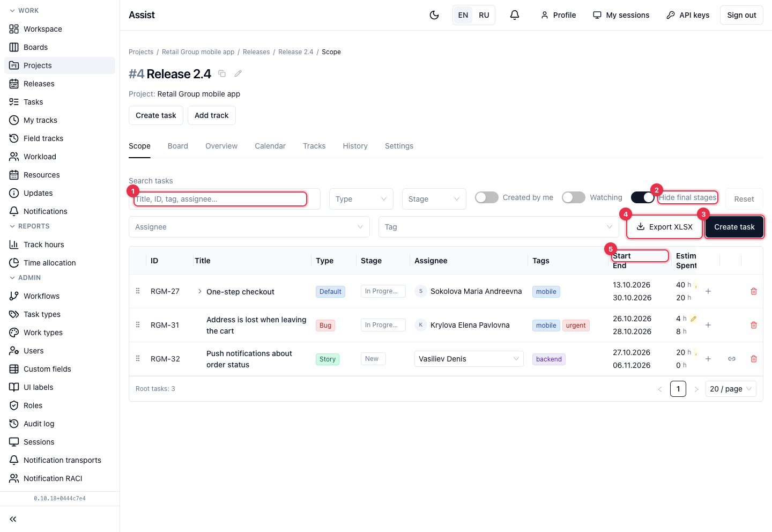The height and width of the screenshot is (532, 772).
Task: Grab the drag handle of the RGM-27 row
Action: tap(138, 291)
